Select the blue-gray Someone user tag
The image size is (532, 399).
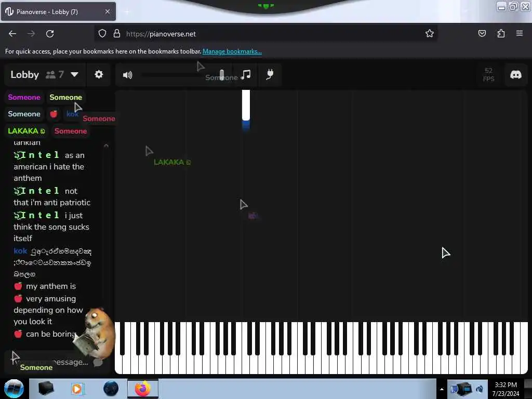point(24,114)
